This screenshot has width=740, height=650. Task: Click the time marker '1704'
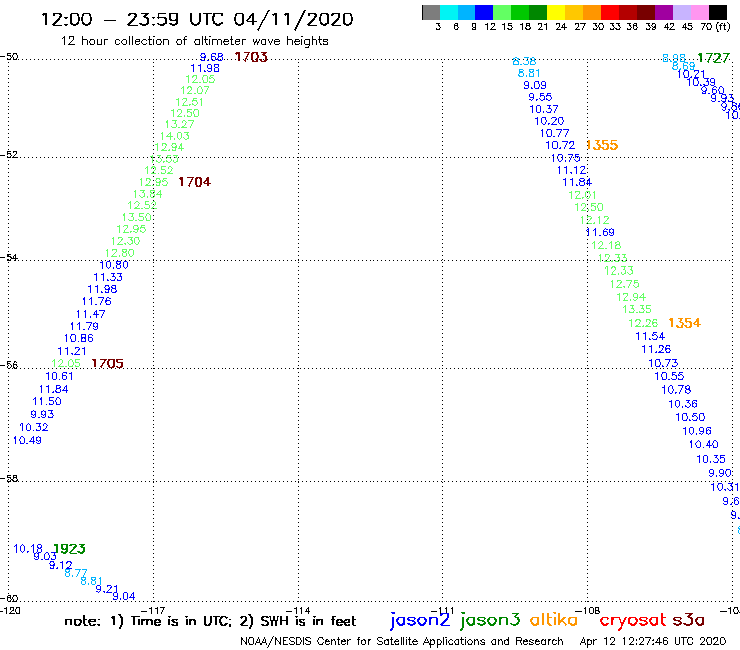pyautogui.click(x=194, y=182)
